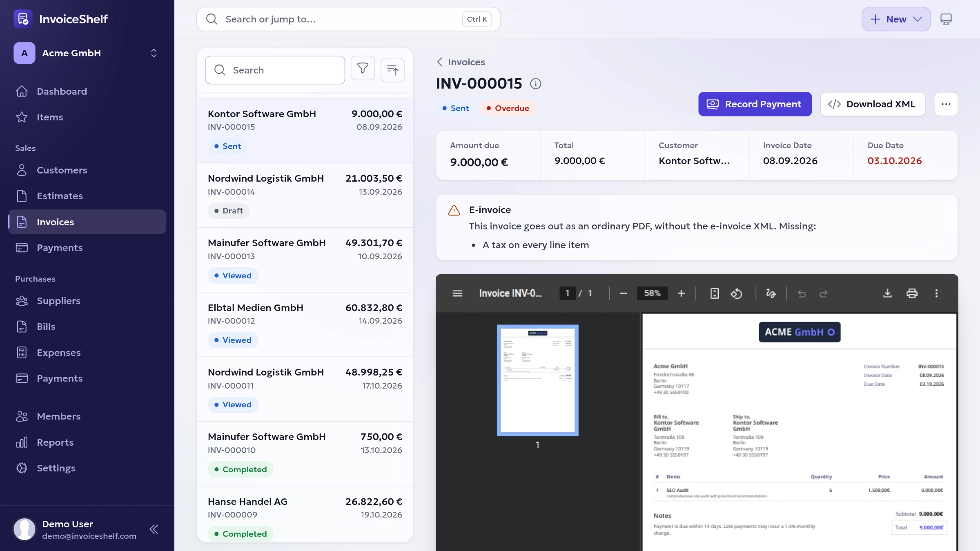Go back via the Invoices breadcrumb
The image size is (980, 551).
[461, 62]
